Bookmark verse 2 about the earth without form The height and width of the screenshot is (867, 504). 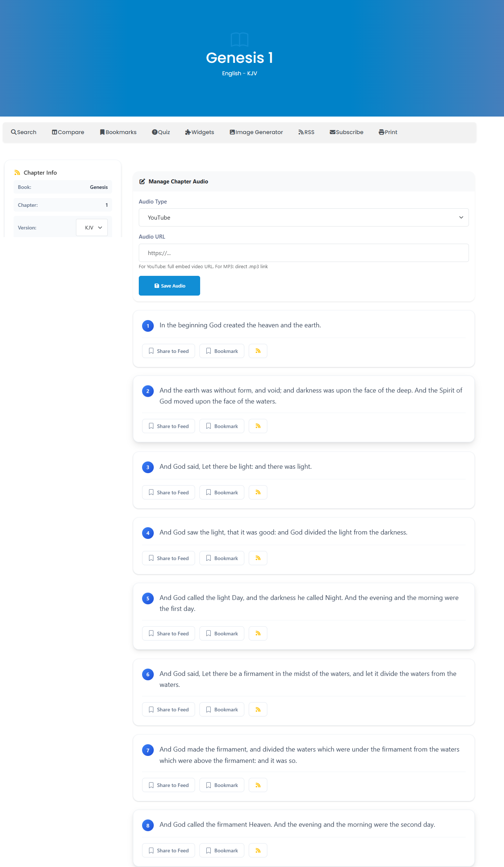[x=222, y=426]
